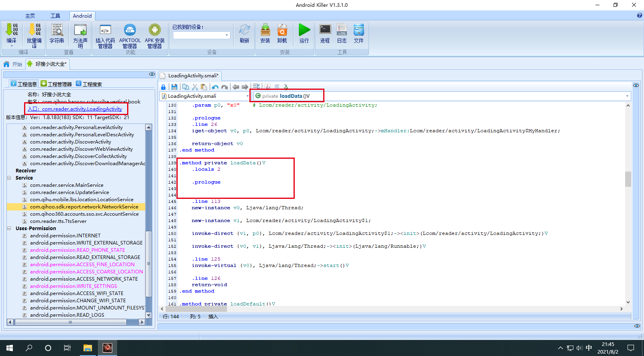
Task: Open the private loadData method dropdown
Action: [x=627, y=96]
